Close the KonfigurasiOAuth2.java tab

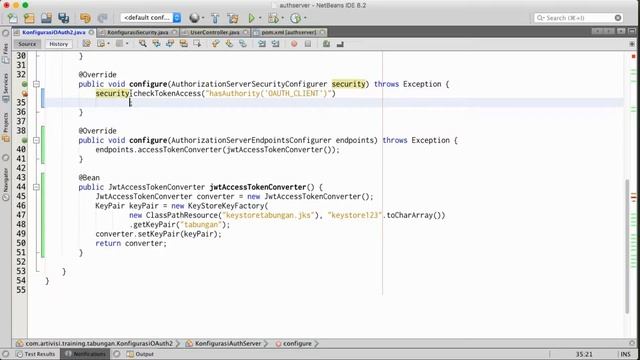[91, 32]
